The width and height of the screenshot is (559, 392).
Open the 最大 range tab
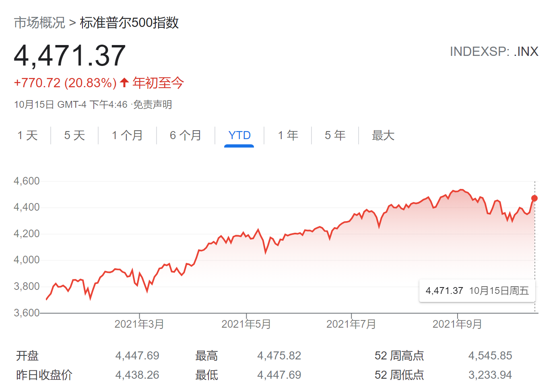coord(383,135)
